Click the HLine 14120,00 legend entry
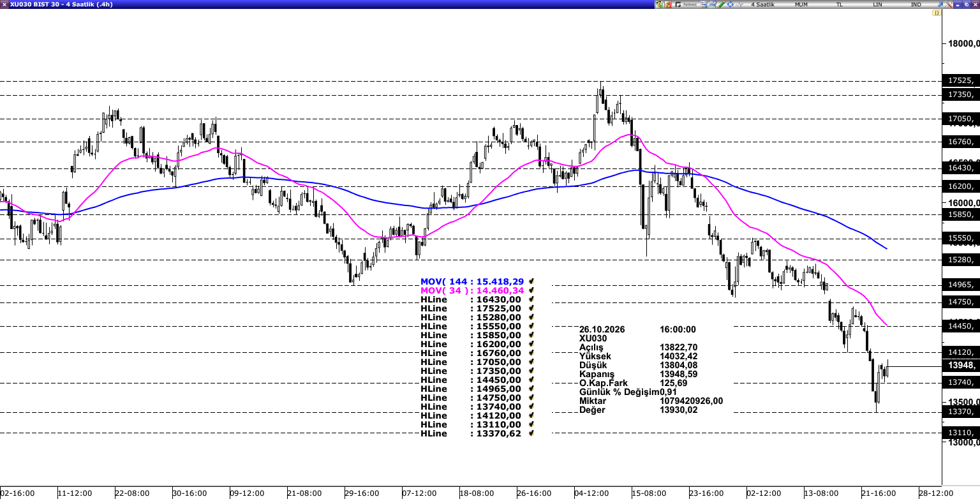Screen dimensions: 980x499 pyautogui.click(x=471, y=415)
